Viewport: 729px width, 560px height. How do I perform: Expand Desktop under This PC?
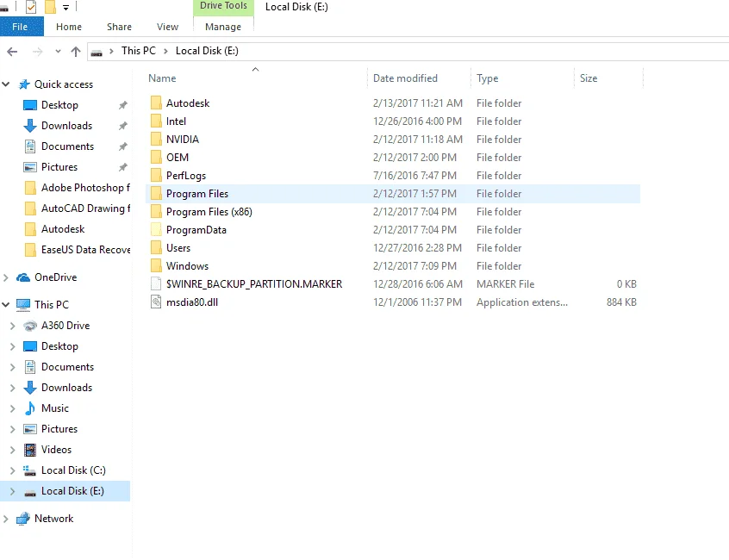click(x=13, y=346)
